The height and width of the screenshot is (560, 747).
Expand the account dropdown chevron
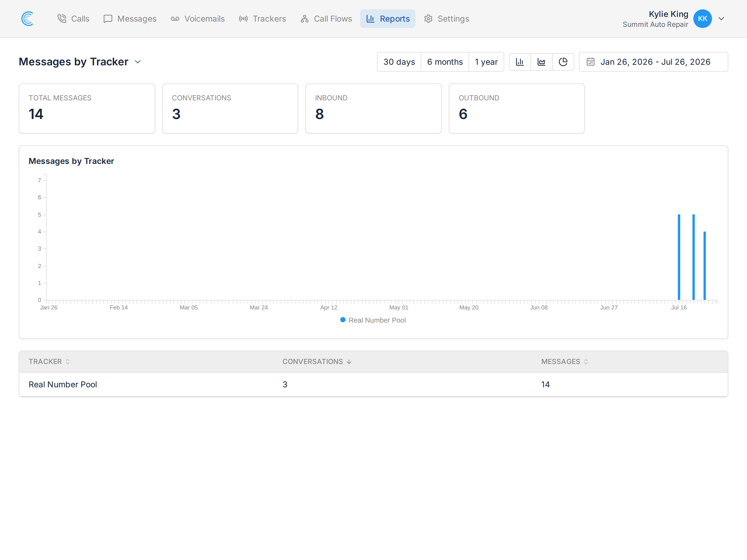[x=721, y=19]
